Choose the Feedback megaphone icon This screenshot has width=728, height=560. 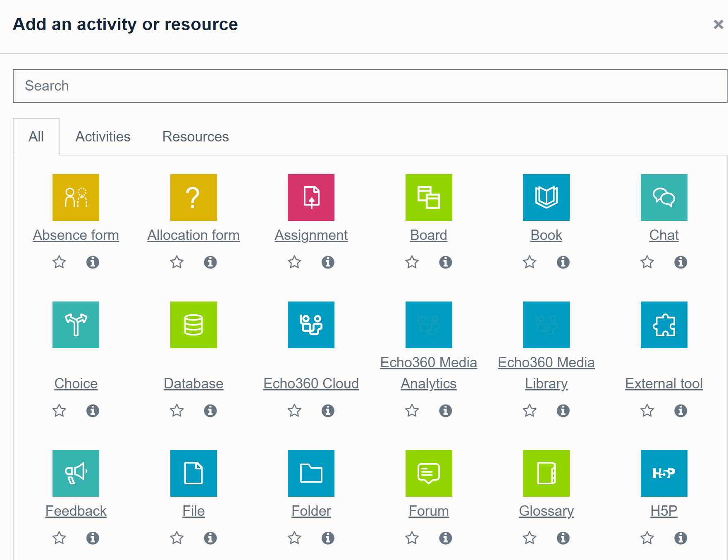[76, 473]
